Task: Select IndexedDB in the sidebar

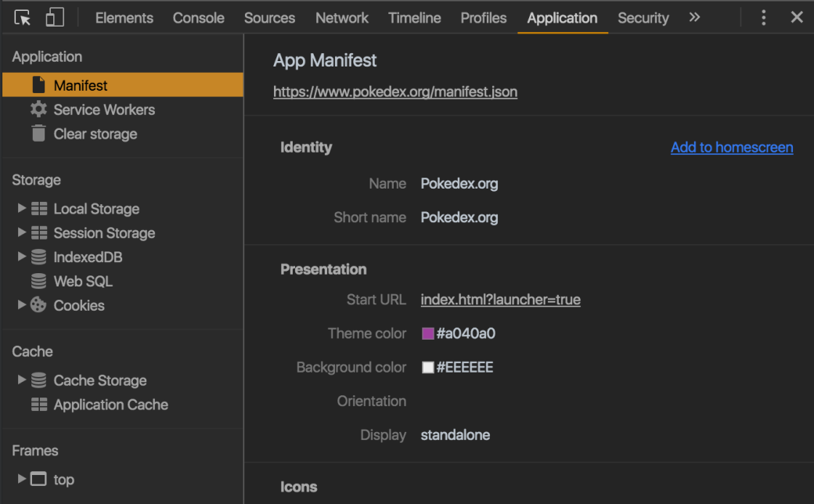Action: coord(88,257)
